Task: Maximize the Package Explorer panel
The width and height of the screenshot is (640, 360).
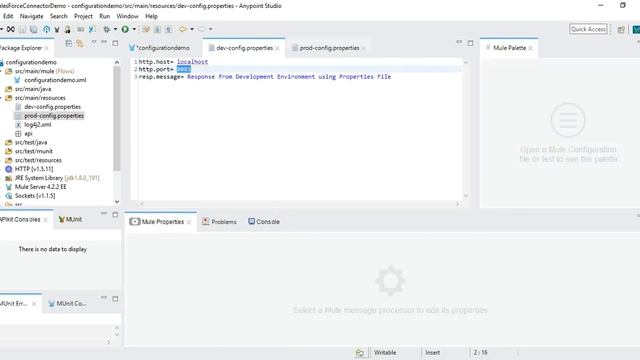Action: (x=116, y=43)
